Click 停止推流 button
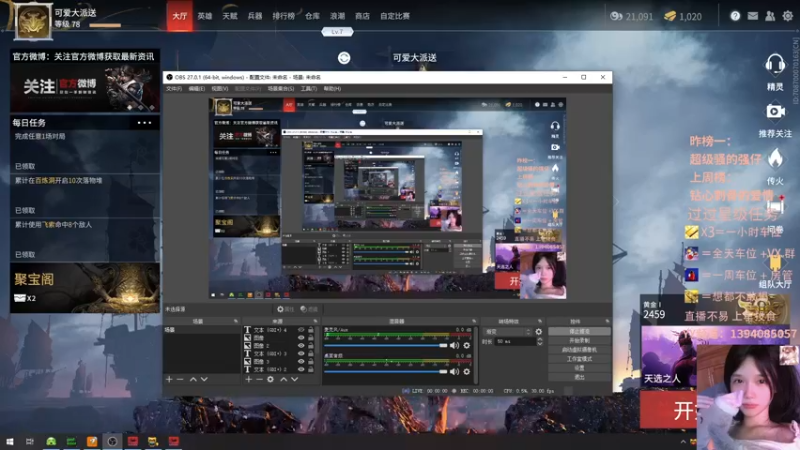 point(579,332)
